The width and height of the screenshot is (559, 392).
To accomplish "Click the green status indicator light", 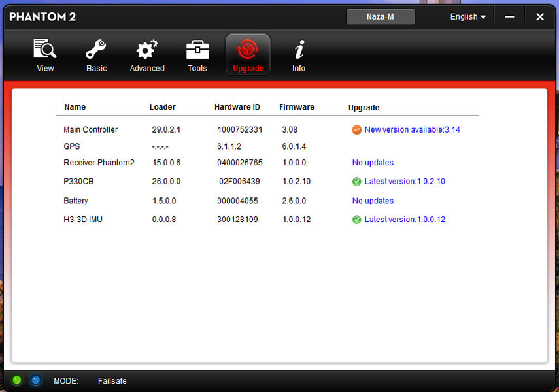I will click(16, 380).
